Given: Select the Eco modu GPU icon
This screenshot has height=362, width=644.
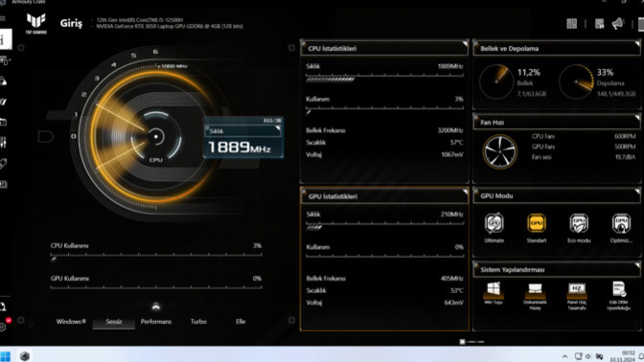Looking at the screenshot, I should pos(579,223).
